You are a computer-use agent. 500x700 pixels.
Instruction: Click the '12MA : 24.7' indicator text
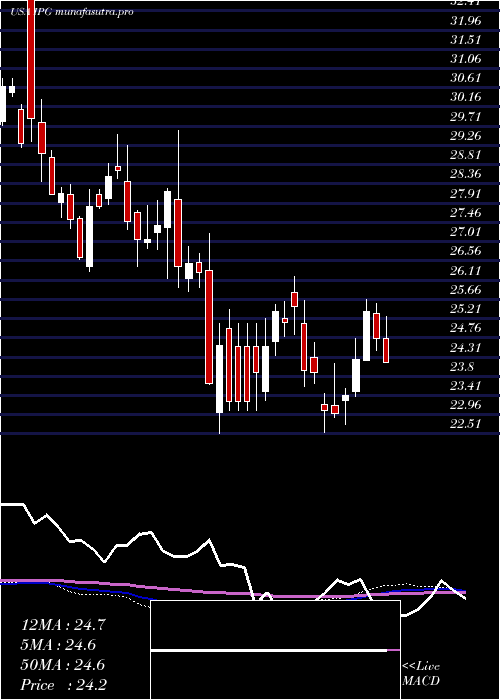63,625
